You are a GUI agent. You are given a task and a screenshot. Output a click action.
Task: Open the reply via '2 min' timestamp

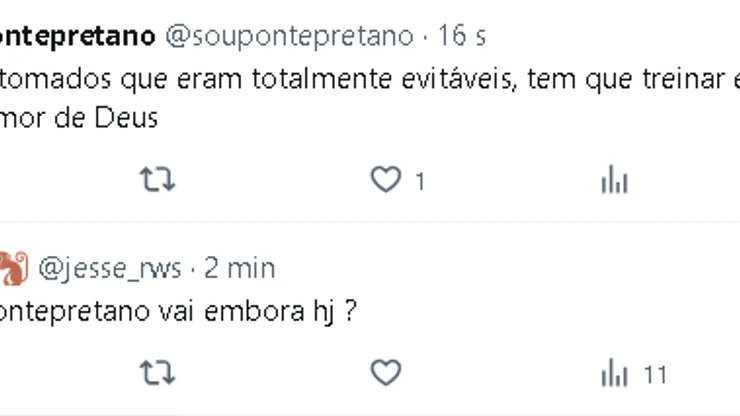pyautogui.click(x=239, y=268)
